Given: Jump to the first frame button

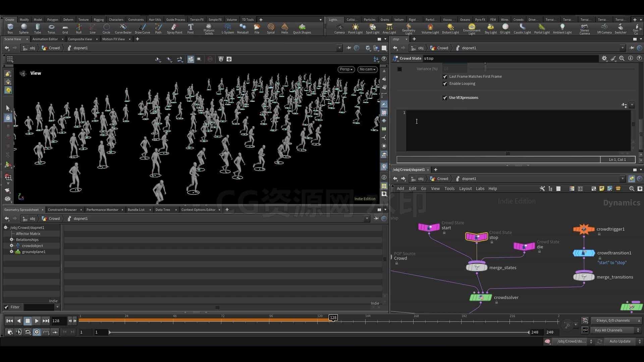Looking at the screenshot, I should [x=10, y=321].
